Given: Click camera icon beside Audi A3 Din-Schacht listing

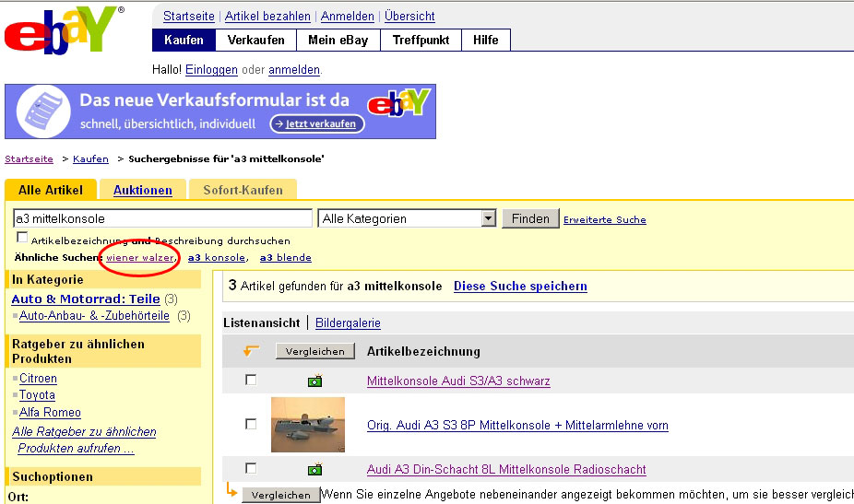Looking at the screenshot, I should [314, 469].
